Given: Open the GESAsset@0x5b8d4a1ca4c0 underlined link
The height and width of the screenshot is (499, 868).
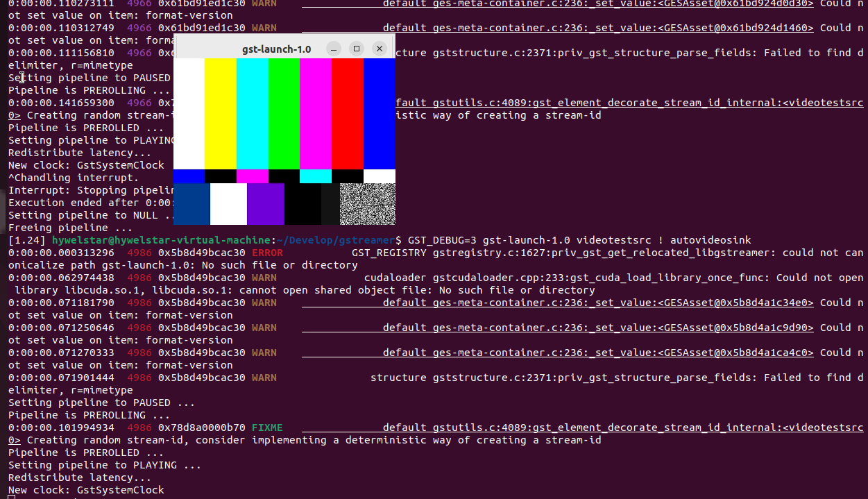Looking at the screenshot, I should 735,353.
